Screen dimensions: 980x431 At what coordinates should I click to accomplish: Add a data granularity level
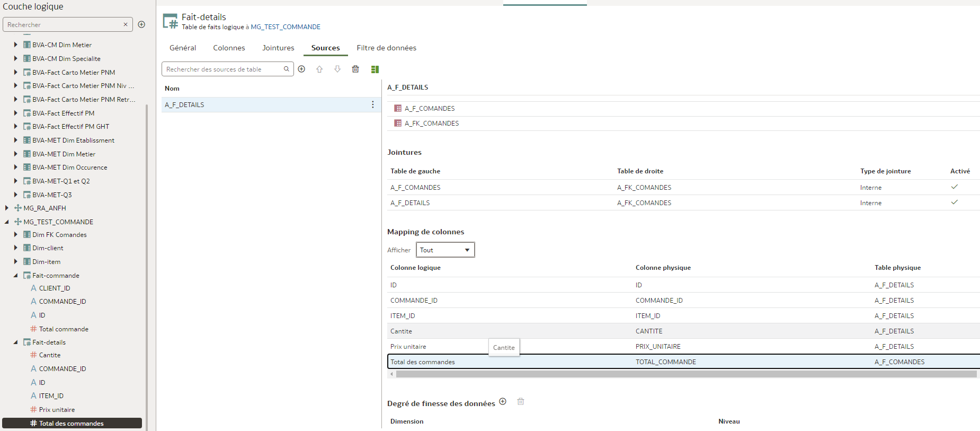point(503,401)
